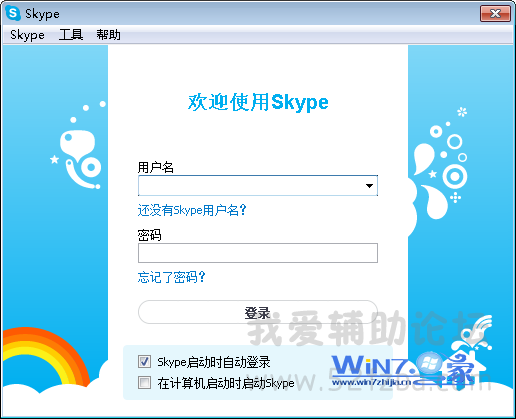
Task: Open the 帮助 (Help) menu
Action: coord(108,35)
